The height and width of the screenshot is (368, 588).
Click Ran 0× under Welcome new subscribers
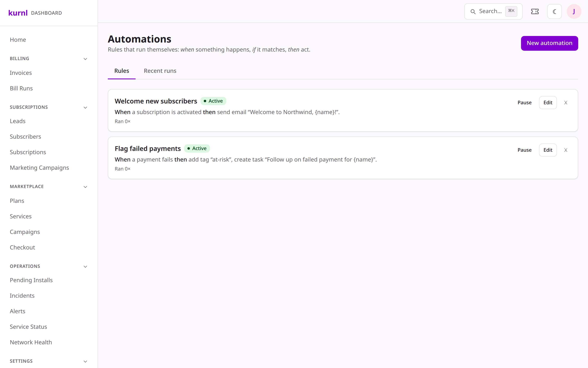tap(122, 121)
